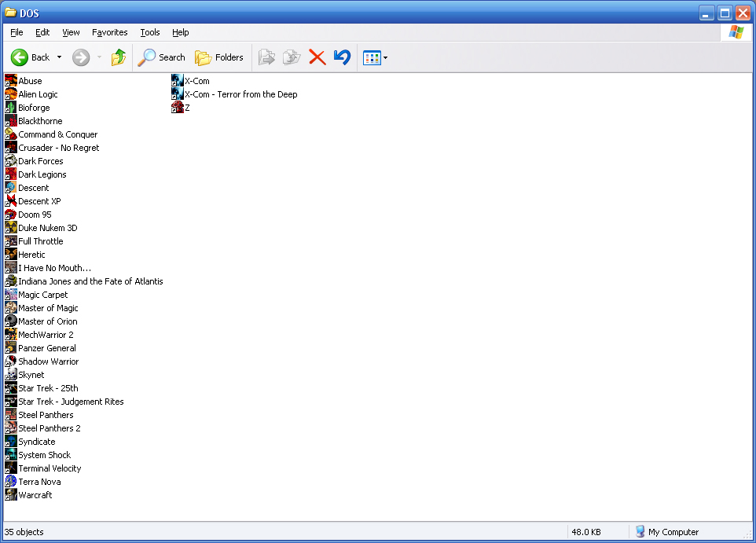Open the File menu

click(x=17, y=32)
